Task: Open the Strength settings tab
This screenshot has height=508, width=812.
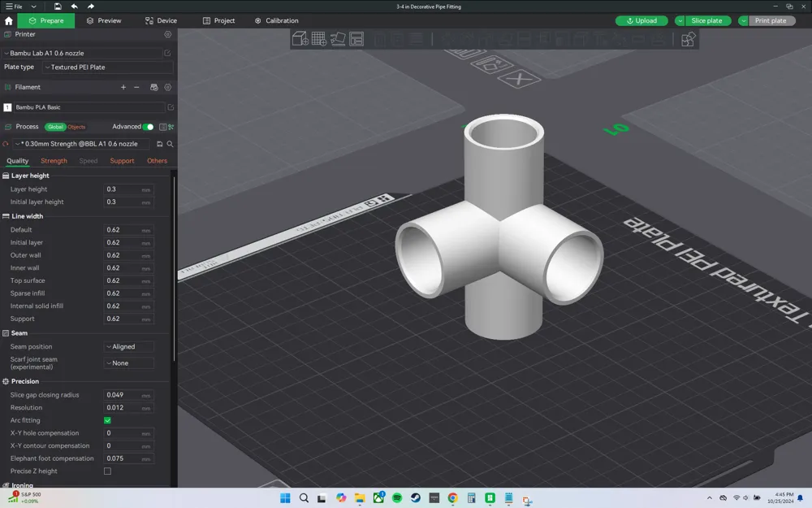Action: [54, 161]
